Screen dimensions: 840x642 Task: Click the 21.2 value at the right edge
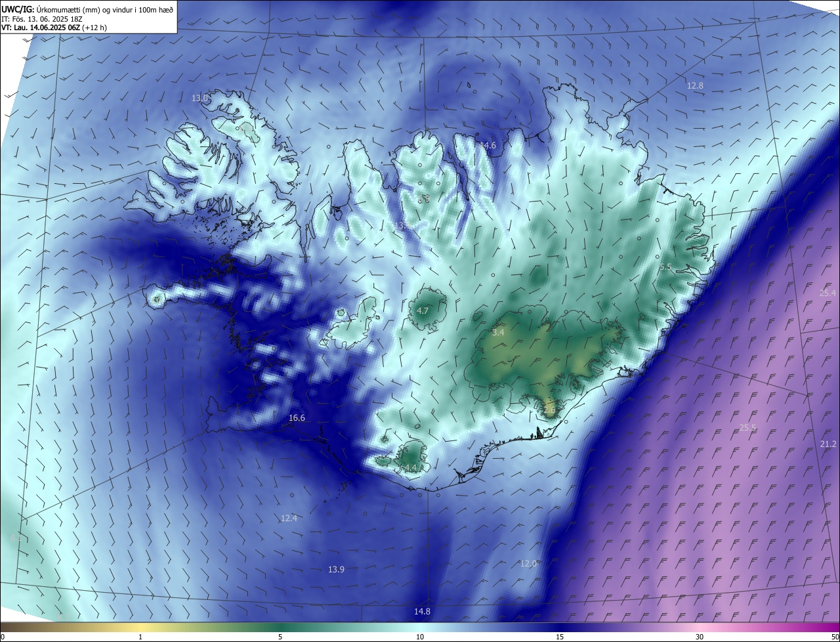(828, 444)
